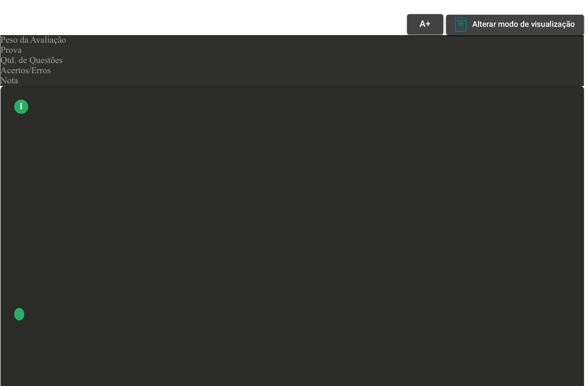Click the Nota label
The image size is (588, 386).
click(x=9, y=81)
